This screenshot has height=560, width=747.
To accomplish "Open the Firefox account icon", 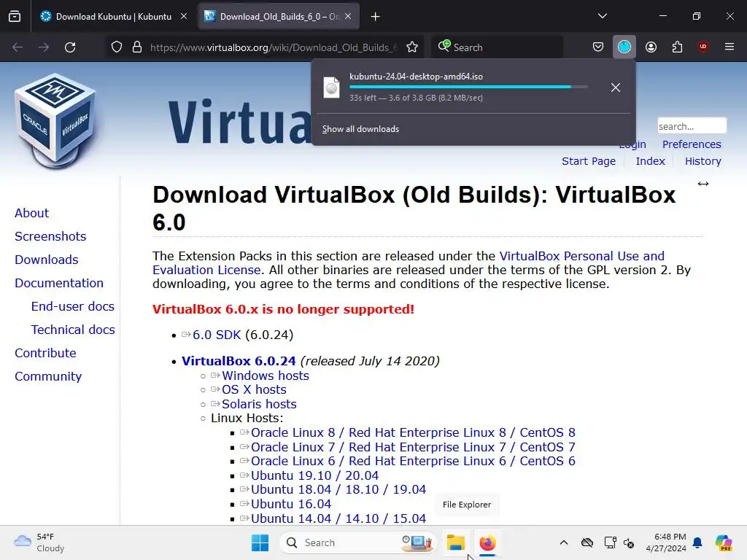I will [x=651, y=47].
